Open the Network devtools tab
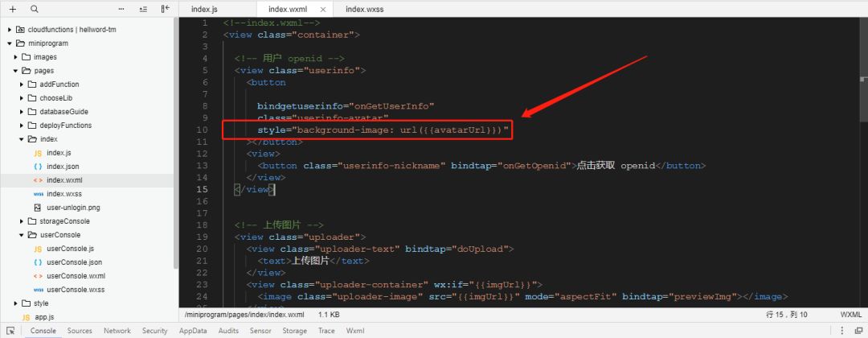Screen dimensions: 868x338 pyautogui.click(x=117, y=331)
